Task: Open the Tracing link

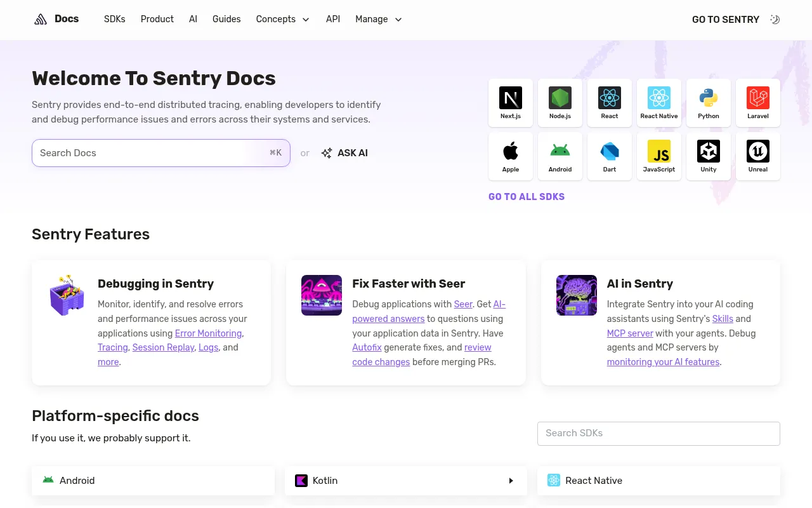Action: pyautogui.click(x=113, y=347)
